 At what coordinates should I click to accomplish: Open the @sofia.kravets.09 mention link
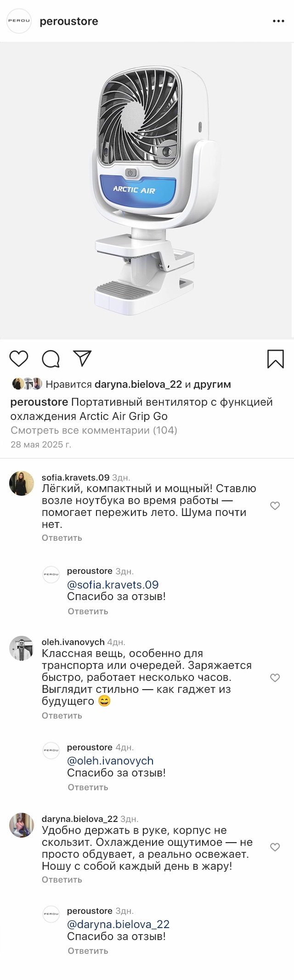113,584
